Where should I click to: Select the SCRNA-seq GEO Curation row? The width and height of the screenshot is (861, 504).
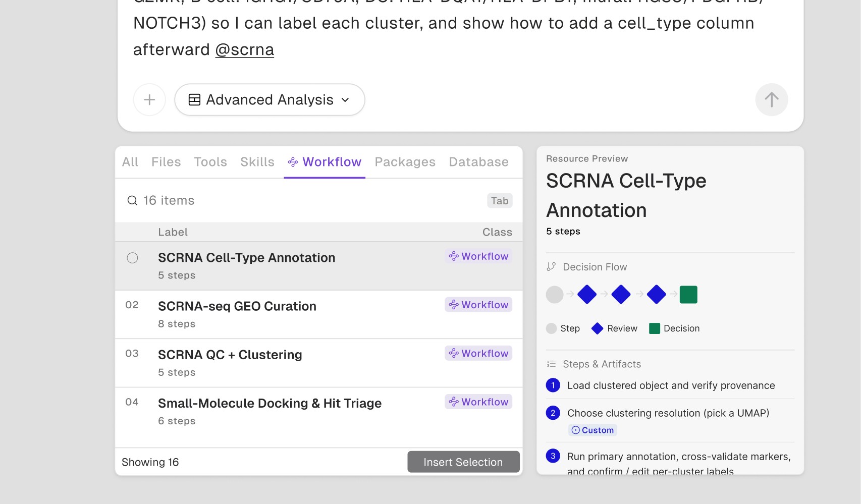(319, 314)
